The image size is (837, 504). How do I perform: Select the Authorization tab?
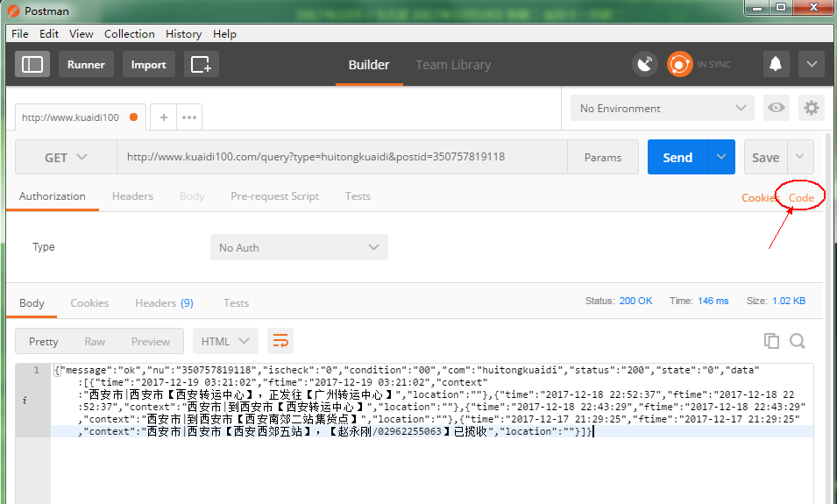53,196
